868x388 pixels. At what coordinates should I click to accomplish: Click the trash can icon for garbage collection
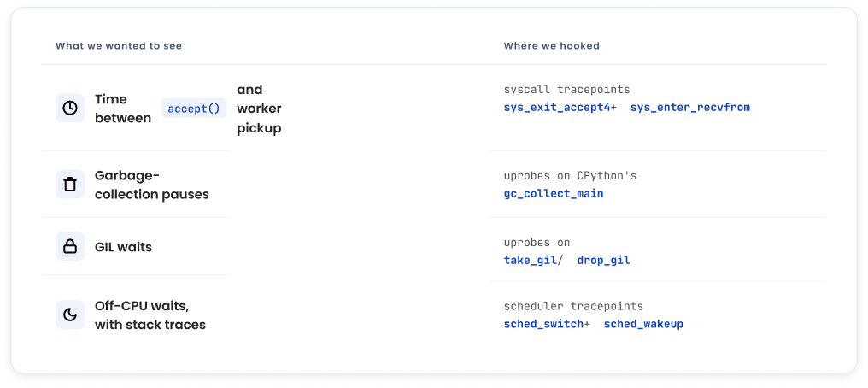point(70,185)
